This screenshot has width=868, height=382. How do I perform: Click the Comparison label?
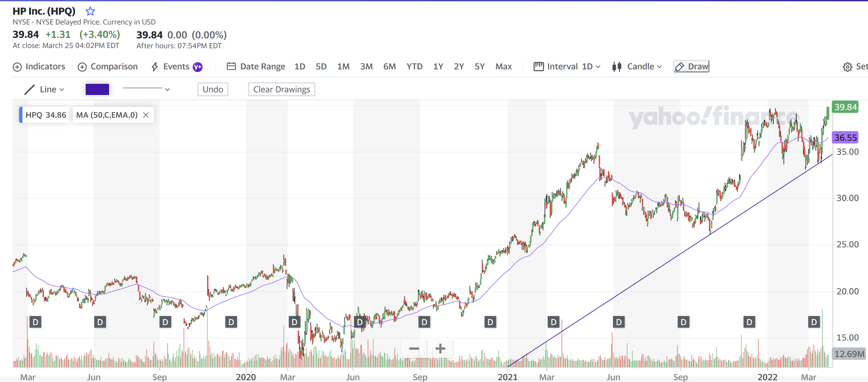coord(114,67)
